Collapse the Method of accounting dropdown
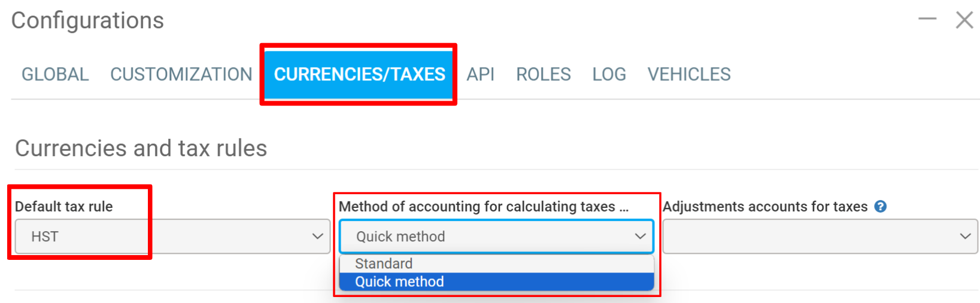980x303 pixels. point(496,237)
